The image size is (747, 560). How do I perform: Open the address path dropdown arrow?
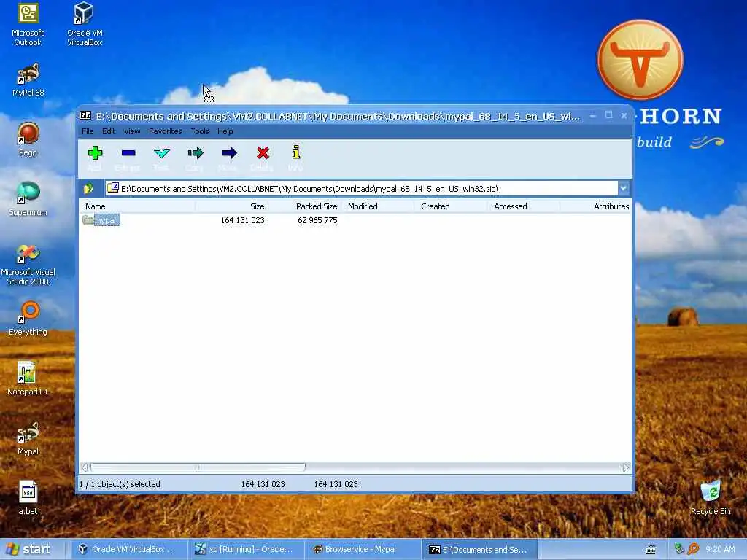tap(623, 188)
